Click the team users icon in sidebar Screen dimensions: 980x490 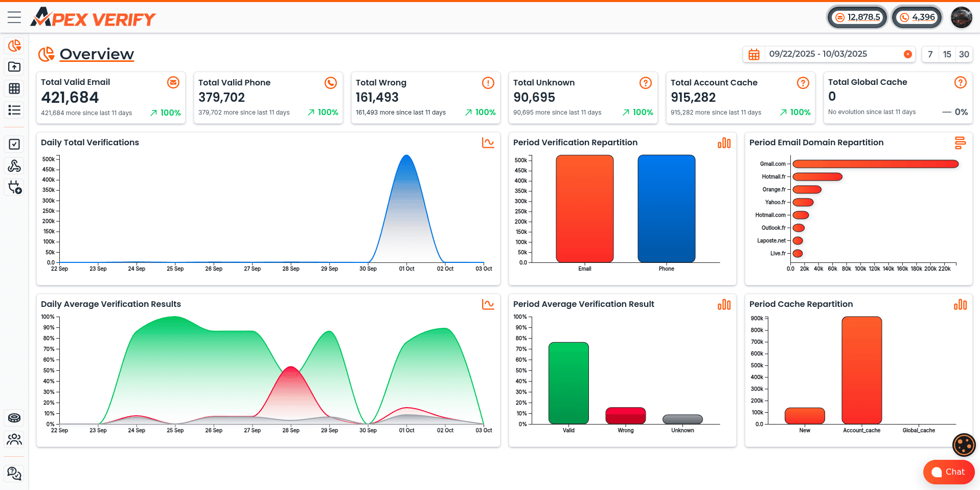click(x=14, y=439)
